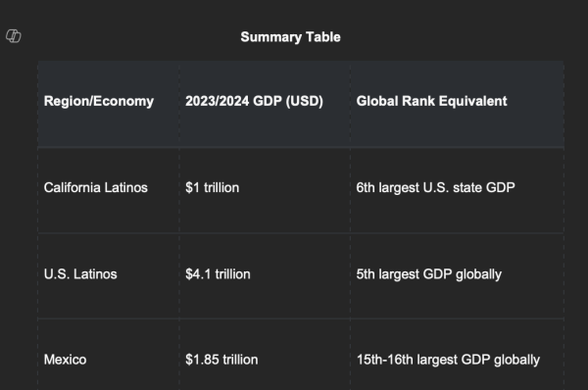The height and width of the screenshot is (390, 588).
Task: Select the Summary Table heading
Action: tap(291, 37)
